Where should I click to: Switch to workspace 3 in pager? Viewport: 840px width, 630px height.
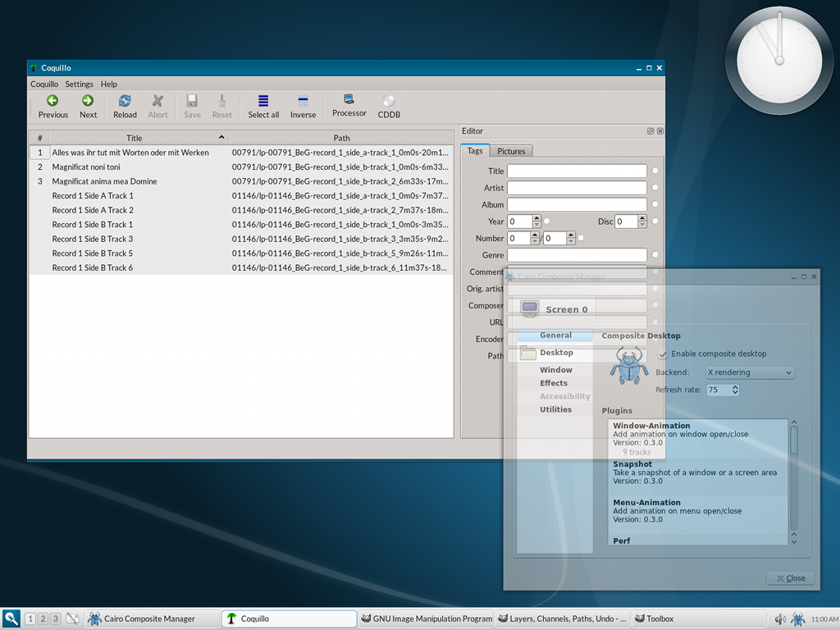(x=55, y=619)
